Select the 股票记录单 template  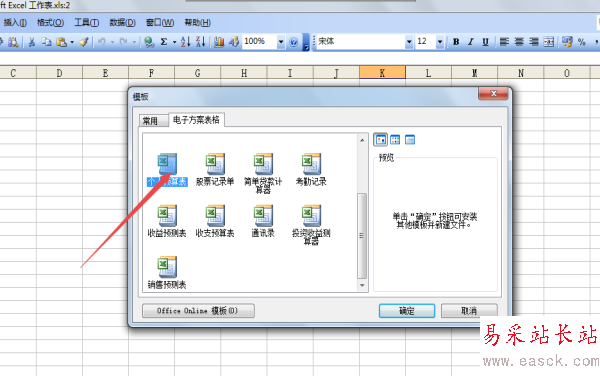(215, 170)
